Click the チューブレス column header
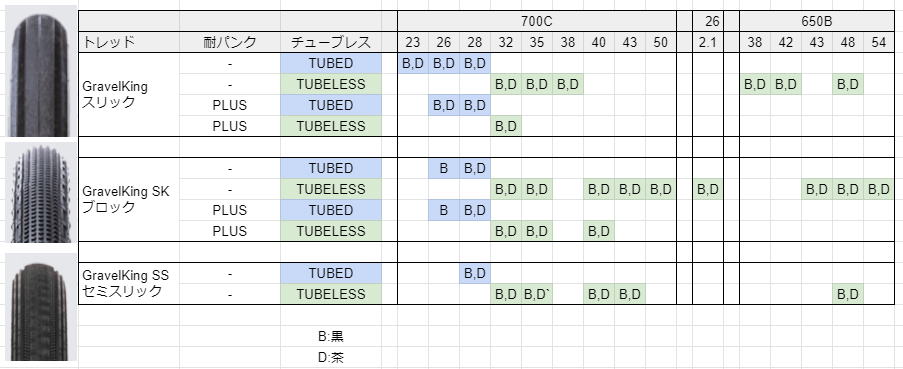The image size is (903, 369). (331, 42)
